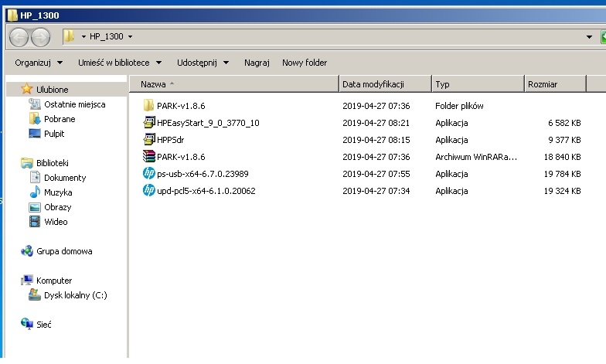This screenshot has width=606, height=364.
Task: Open the Organizuj dropdown menu
Action: pyautogui.click(x=39, y=63)
